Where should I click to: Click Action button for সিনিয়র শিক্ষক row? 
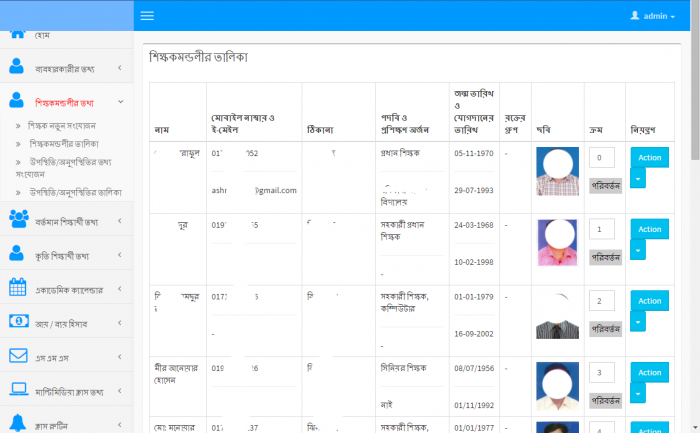pos(650,372)
